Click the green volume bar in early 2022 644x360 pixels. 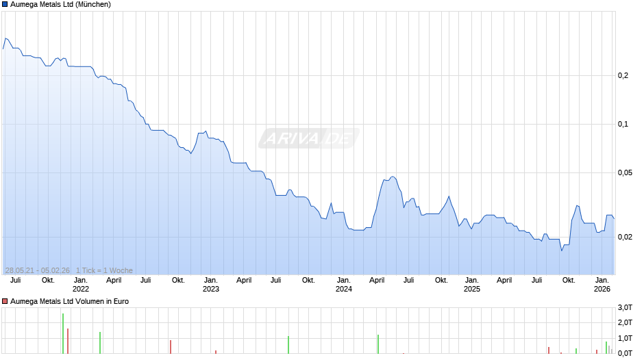click(100, 343)
